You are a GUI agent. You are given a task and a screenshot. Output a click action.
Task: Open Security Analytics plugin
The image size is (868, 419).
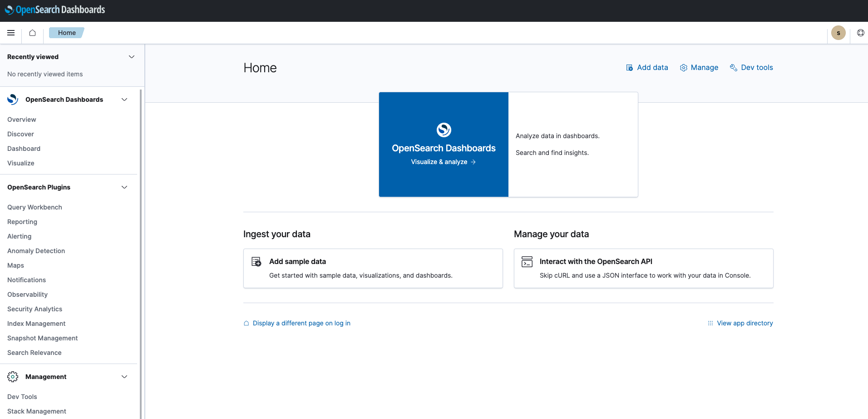pyautogui.click(x=35, y=309)
